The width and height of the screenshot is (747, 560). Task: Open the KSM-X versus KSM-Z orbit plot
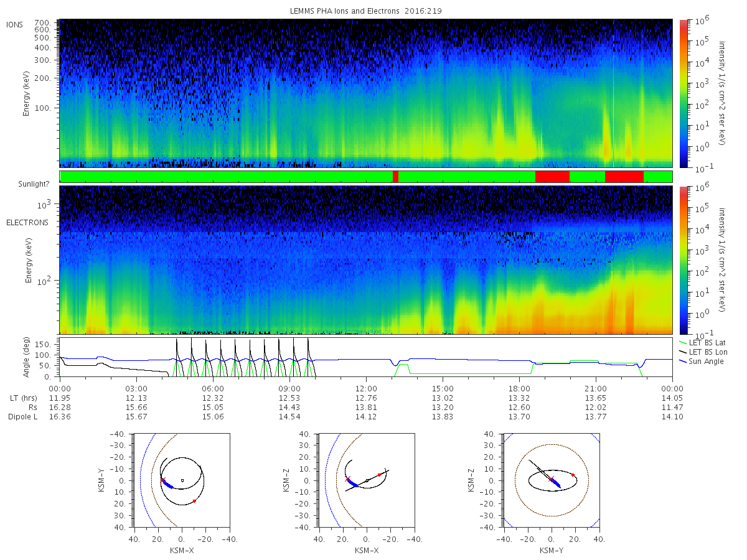(367, 480)
